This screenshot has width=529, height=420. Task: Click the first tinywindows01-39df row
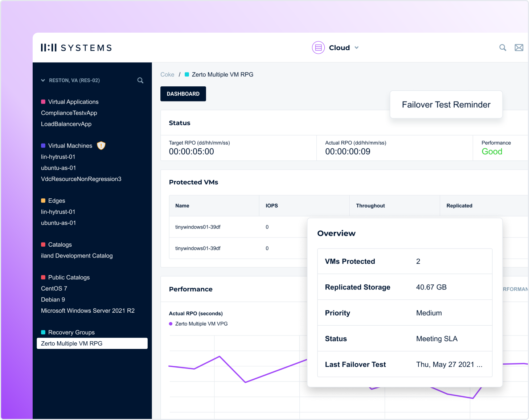pos(198,227)
